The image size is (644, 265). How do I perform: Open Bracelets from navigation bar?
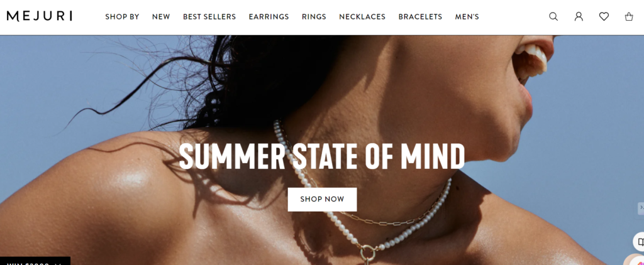420,17
